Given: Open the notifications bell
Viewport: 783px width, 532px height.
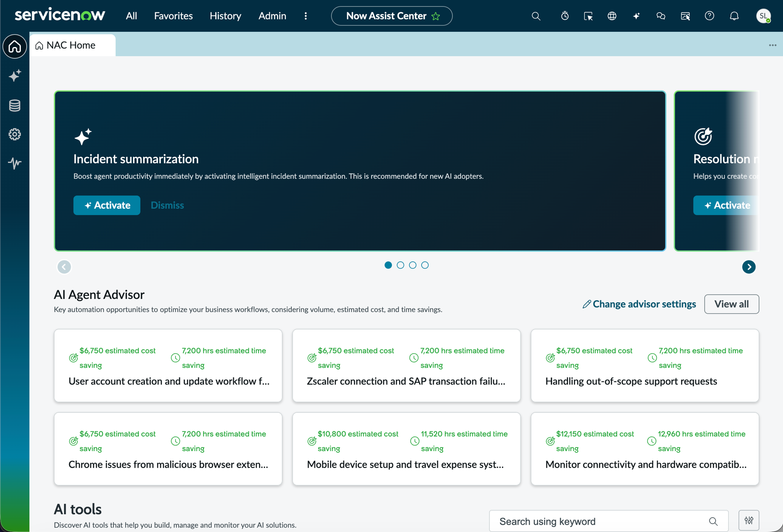Looking at the screenshot, I should [x=734, y=16].
